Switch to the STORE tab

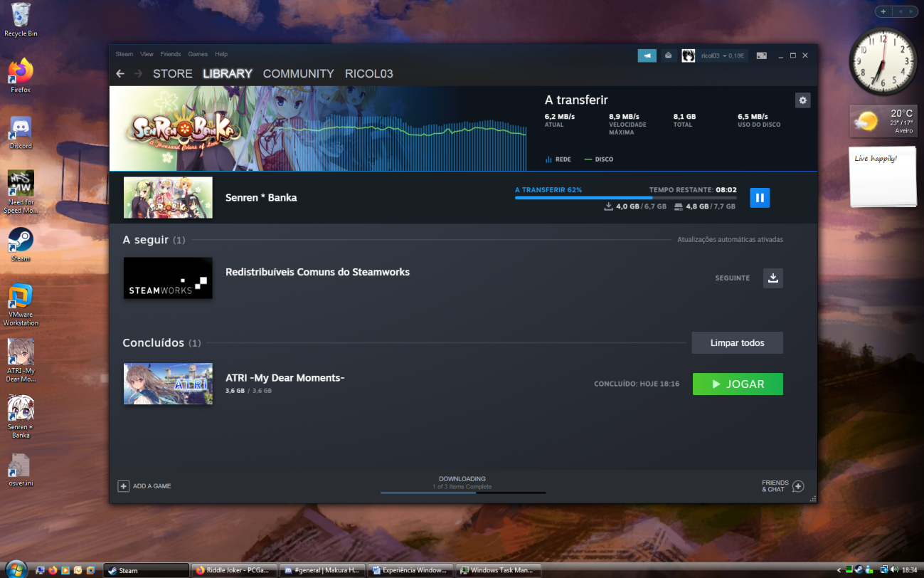point(173,73)
